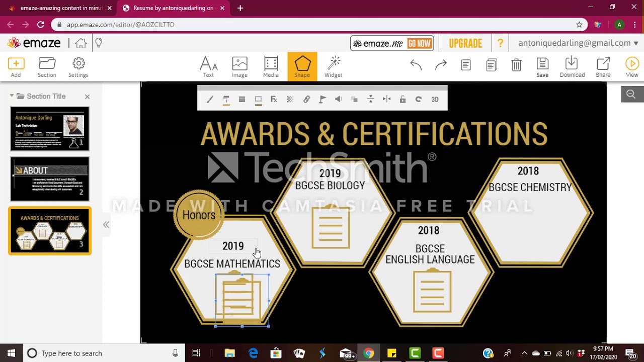The height and width of the screenshot is (362, 644).
Task: Open File Explorer from the taskbar
Action: 229,353
